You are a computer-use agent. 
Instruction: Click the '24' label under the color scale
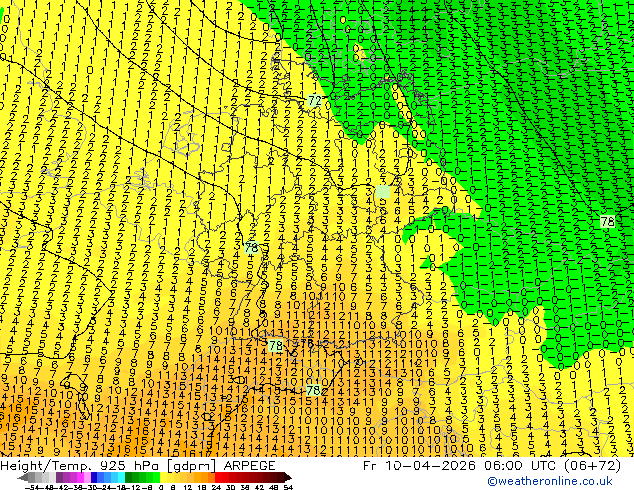click(x=216, y=488)
